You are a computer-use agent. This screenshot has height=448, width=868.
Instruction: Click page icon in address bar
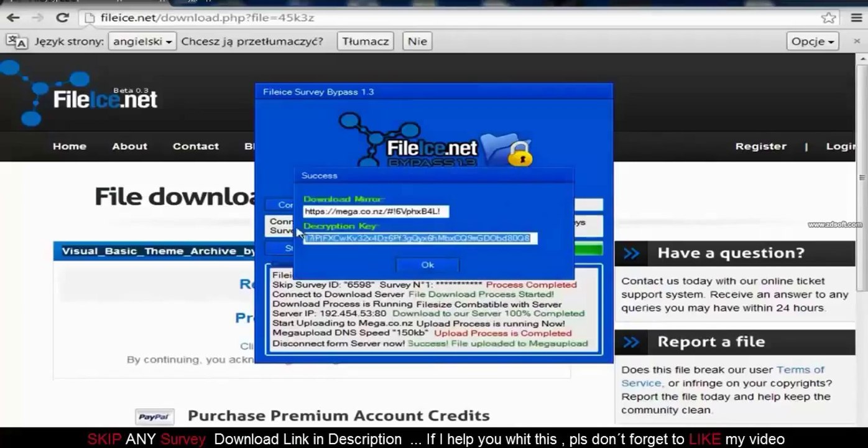click(91, 18)
